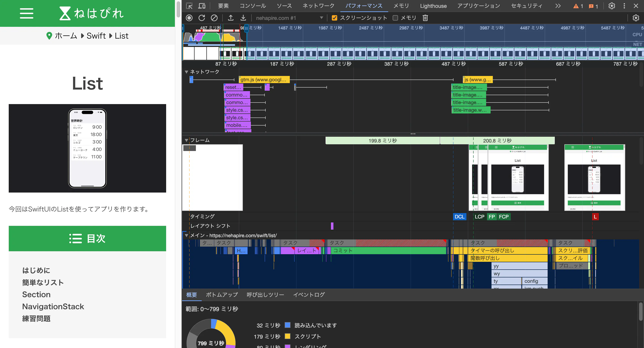Enable the メモリ checkbox in toolbar
Viewport: 644px width, 348px height.
click(395, 18)
